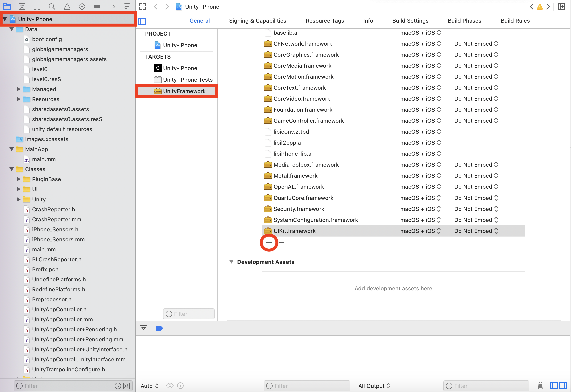
Task: Expand the Managed folder
Action: (x=18, y=89)
